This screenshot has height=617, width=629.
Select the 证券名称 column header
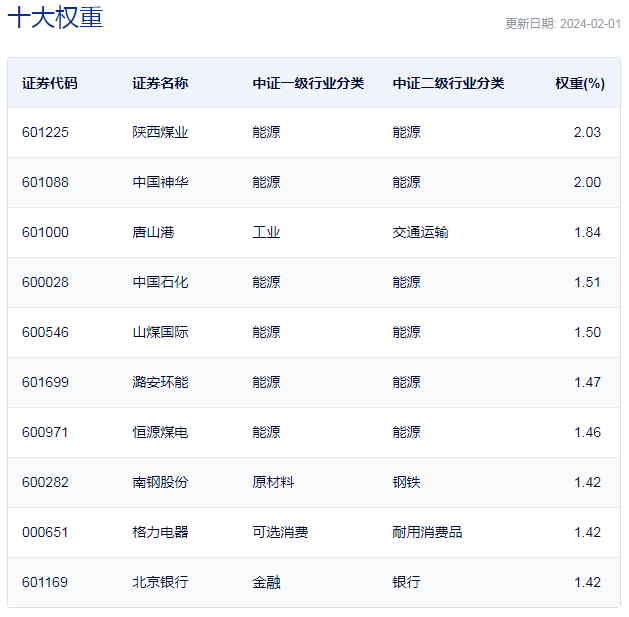coord(160,83)
